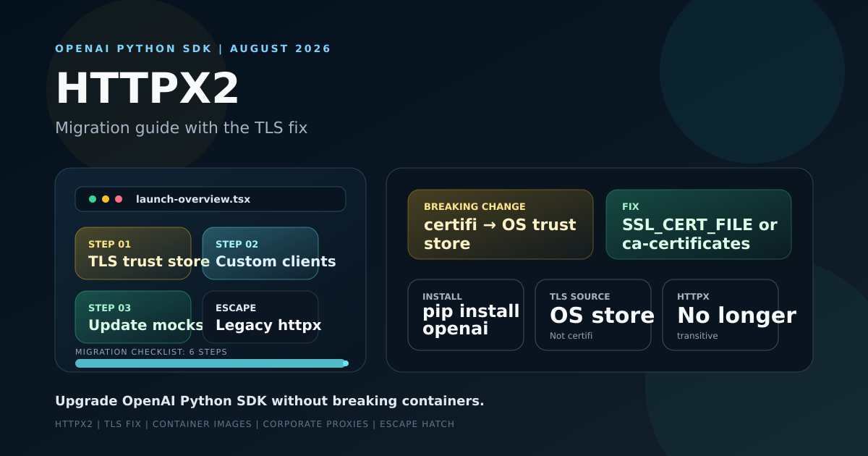Viewport: 868px width, 456px height.
Task: Open the Step 03 Update mocks card
Action: (133, 317)
